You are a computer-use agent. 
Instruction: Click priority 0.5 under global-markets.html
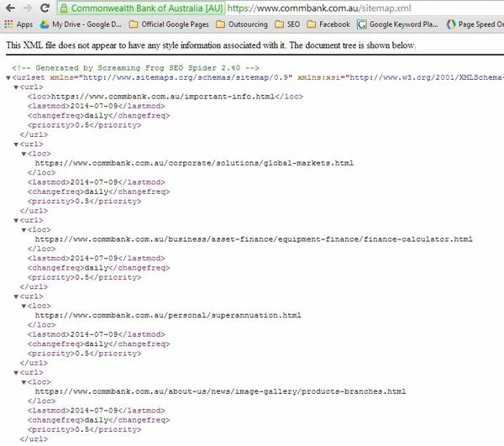click(x=84, y=202)
